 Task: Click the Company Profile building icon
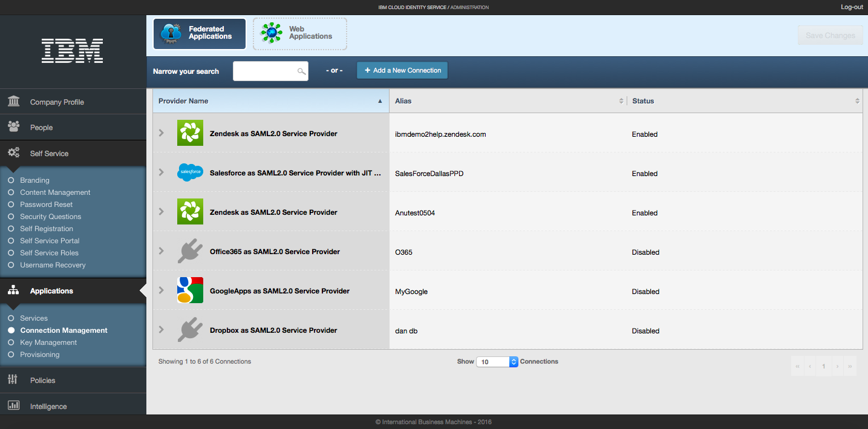13,101
